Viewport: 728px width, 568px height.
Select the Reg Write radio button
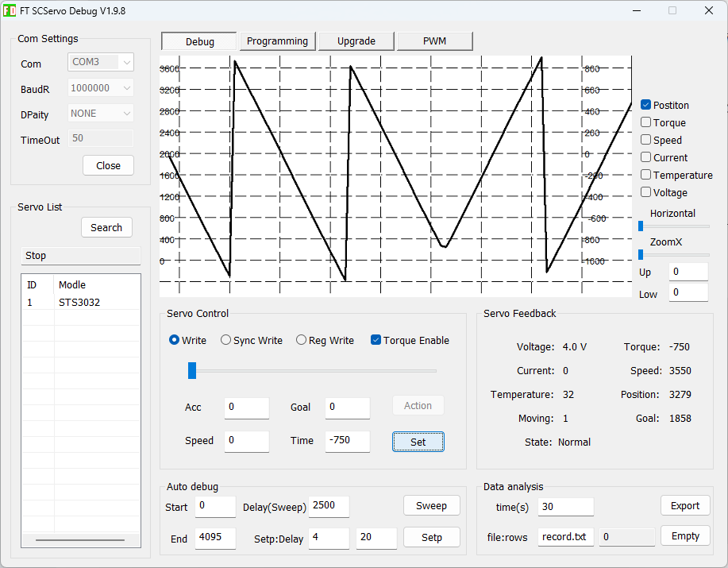[x=301, y=340]
